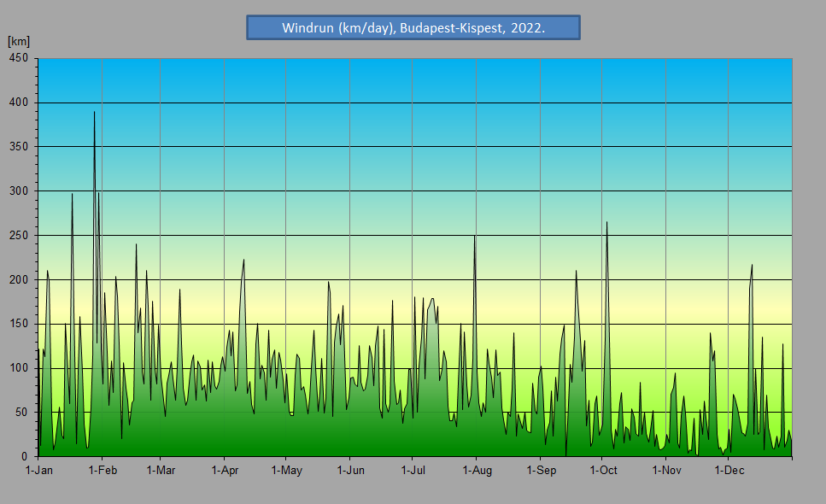Select the 1-Sep x-axis label
The width and height of the screenshot is (826, 504).
pos(540,470)
